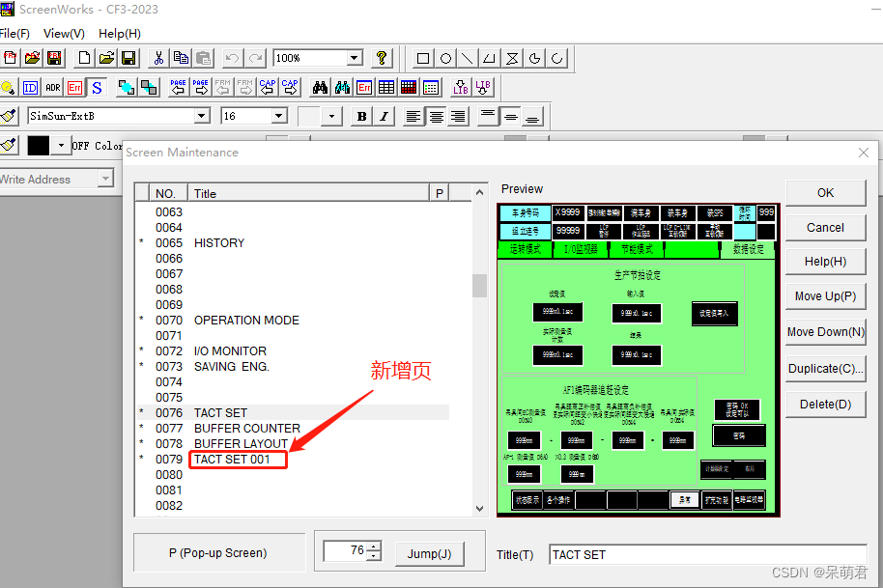Image resolution: width=883 pixels, height=588 pixels.
Task: Enable left text alignment
Action: click(413, 116)
